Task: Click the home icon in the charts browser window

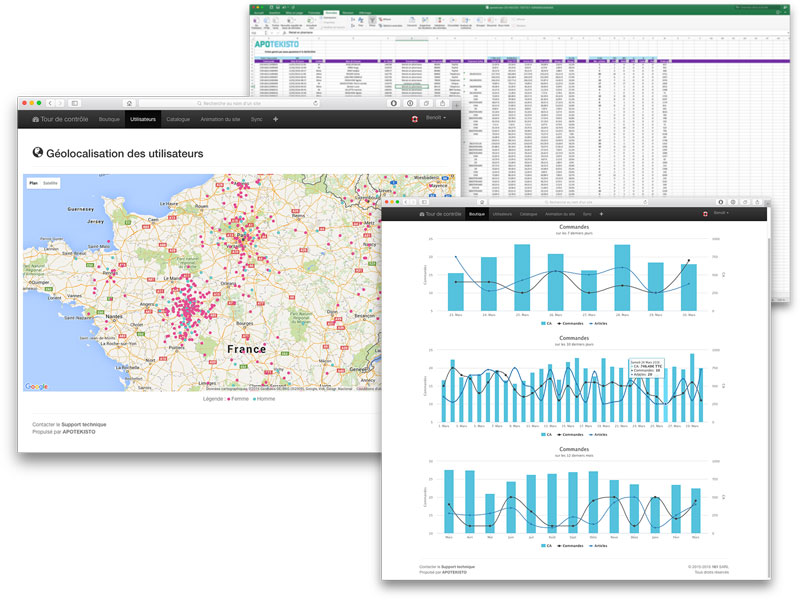Action: coord(482,202)
